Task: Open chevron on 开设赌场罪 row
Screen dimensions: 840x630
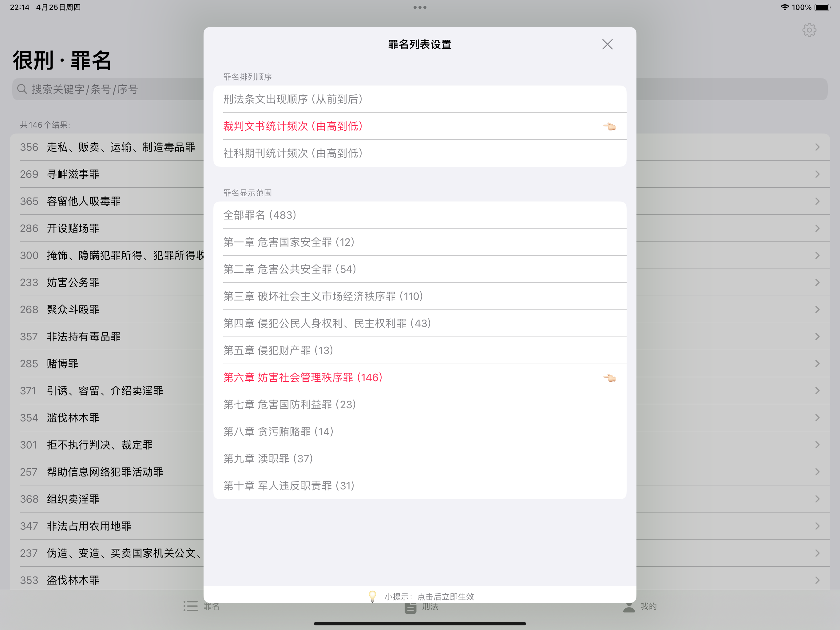Action: click(x=817, y=228)
